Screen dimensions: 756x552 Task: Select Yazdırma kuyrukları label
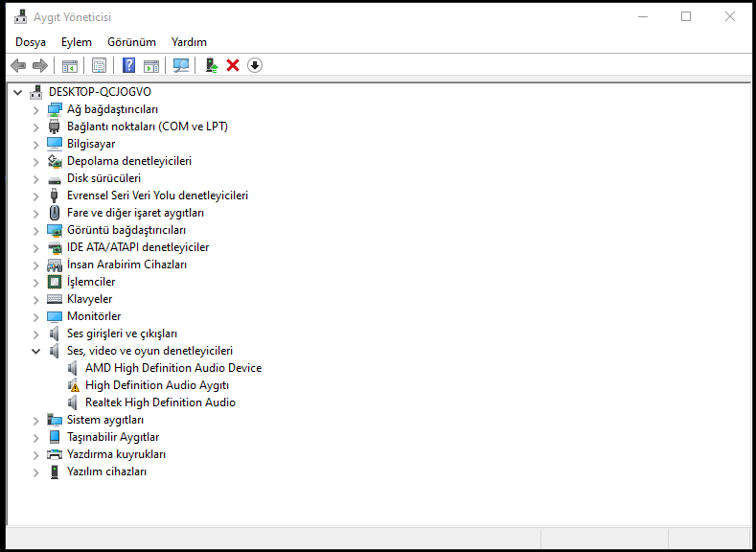(116, 454)
